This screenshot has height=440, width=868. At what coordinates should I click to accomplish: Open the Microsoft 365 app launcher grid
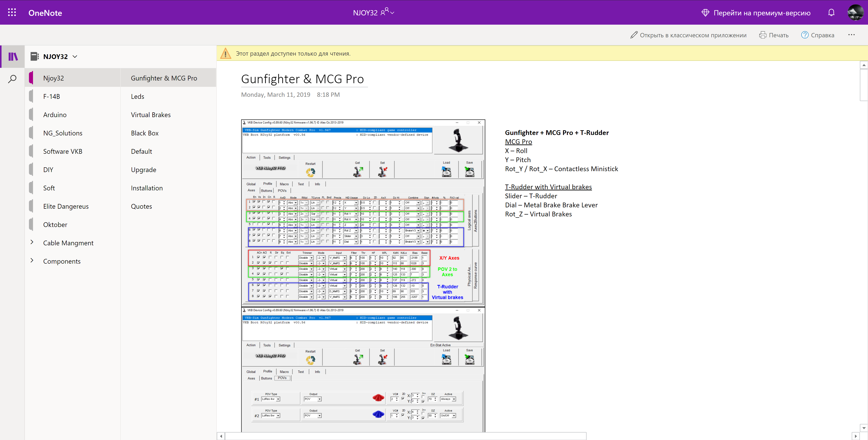[12, 12]
